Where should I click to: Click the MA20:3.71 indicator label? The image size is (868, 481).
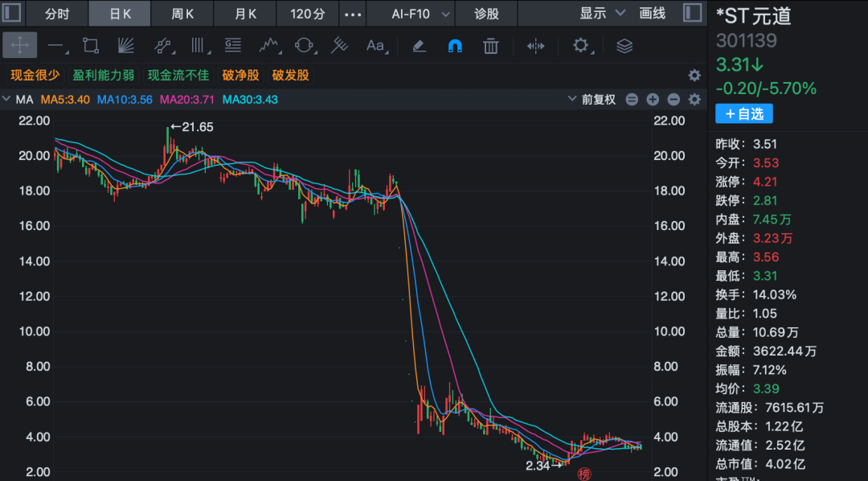point(187,100)
